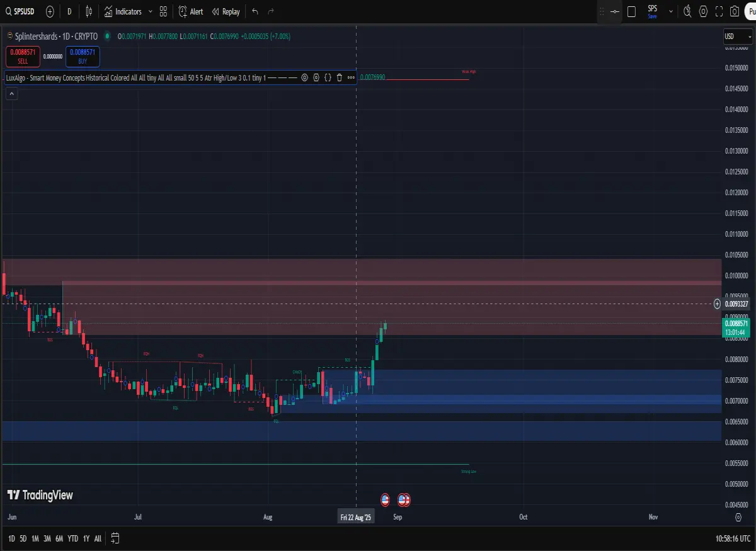
Task: Change the D timeframe interval
Action: (69, 11)
